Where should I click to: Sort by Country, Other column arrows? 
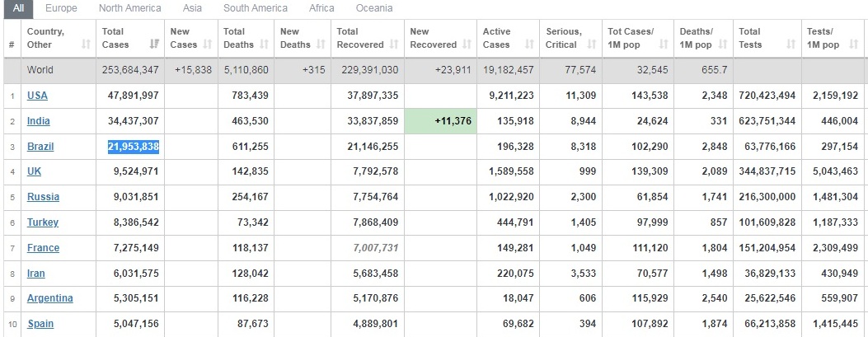(x=86, y=44)
